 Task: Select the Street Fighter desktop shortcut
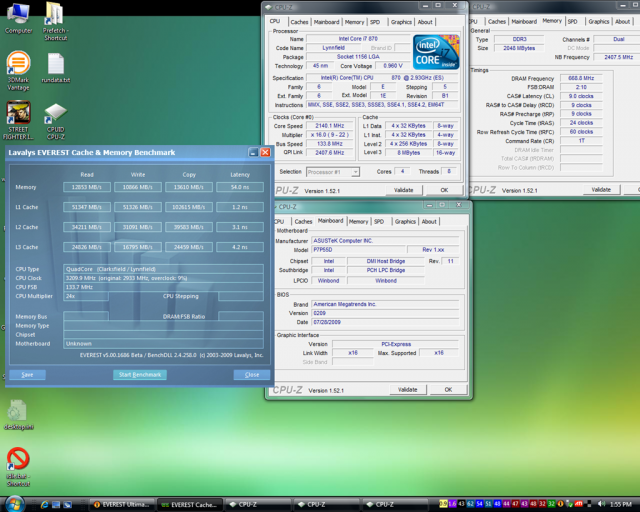(18, 120)
